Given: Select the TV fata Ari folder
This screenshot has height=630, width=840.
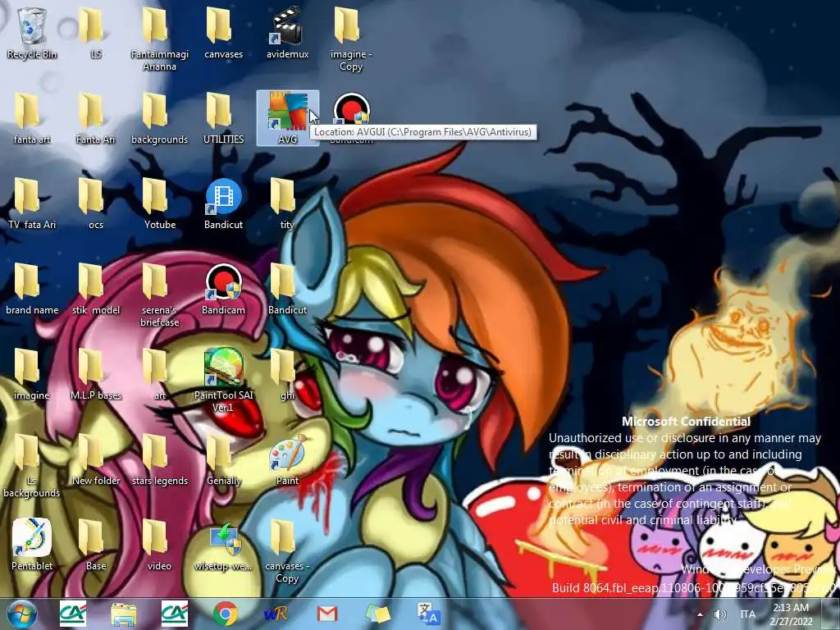Looking at the screenshot, I should [32, 203].
